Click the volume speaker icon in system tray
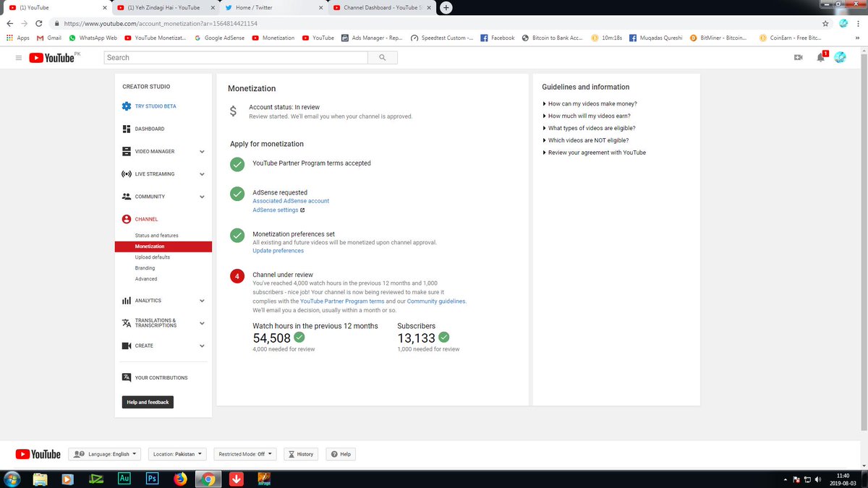This screenshot has height=488, width=868. click(x=818, y=479)
